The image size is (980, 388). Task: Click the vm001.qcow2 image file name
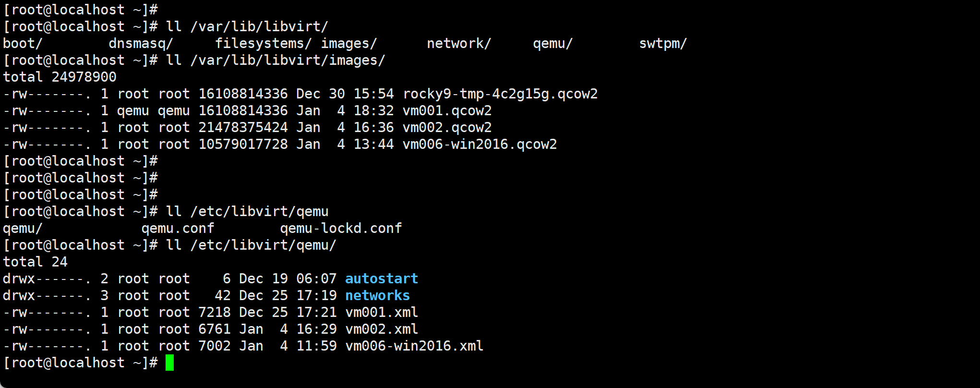[x=447, y=111]
